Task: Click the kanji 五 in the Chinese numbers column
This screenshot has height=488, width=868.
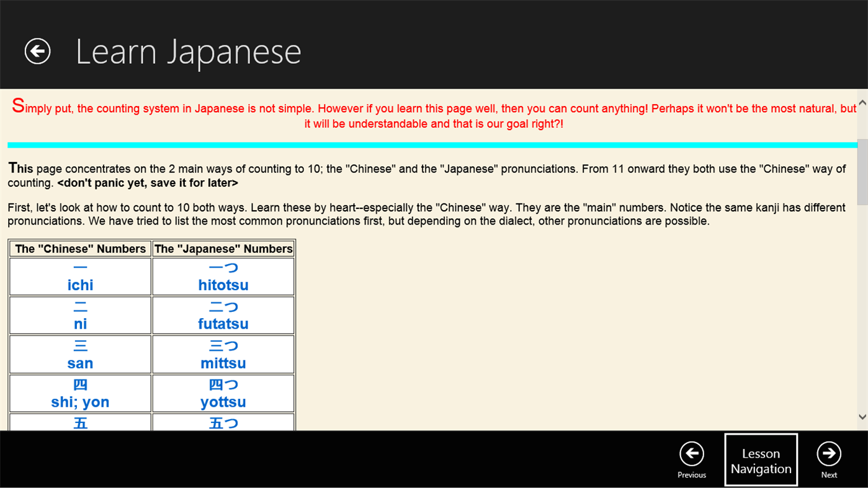Action: tap(79, 423)
